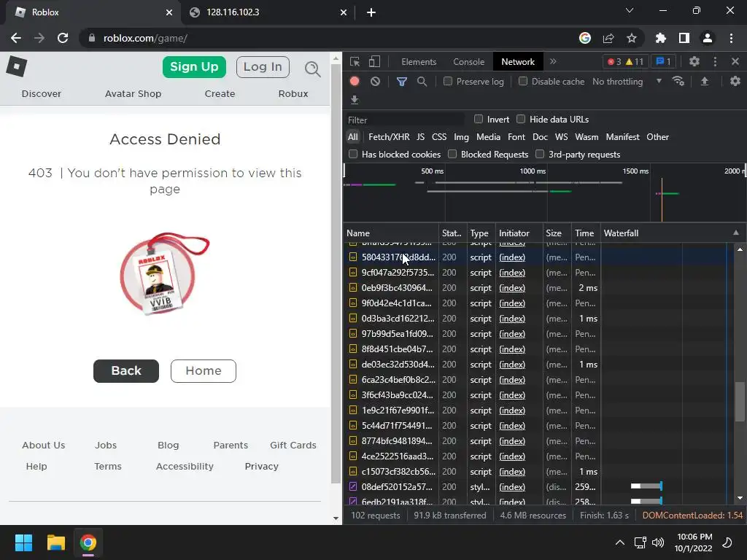747x560 pixels.
Task: Click the network Filter input field
Action: tap(404, 120)
